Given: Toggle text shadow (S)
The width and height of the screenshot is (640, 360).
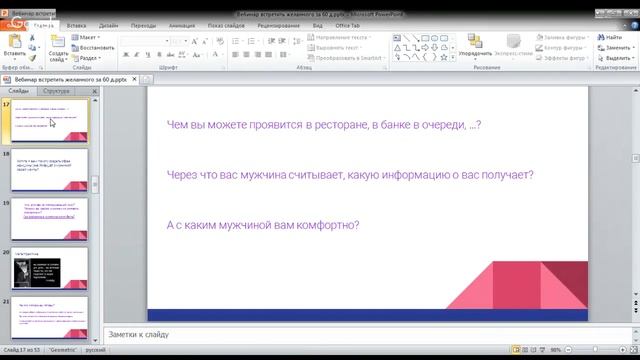Looking at the screenshot, I should coord(159,55).
